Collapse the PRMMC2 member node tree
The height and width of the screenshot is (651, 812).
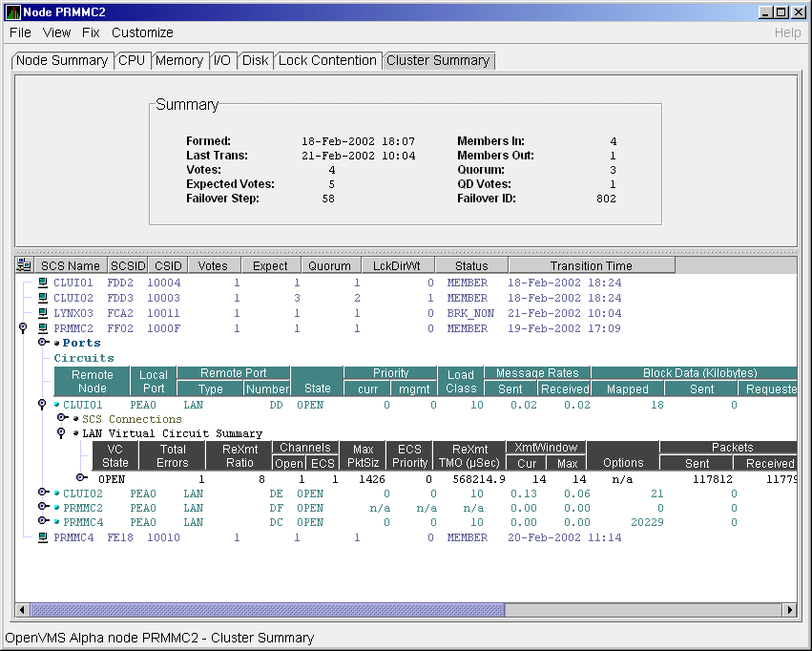click(23, 327)
